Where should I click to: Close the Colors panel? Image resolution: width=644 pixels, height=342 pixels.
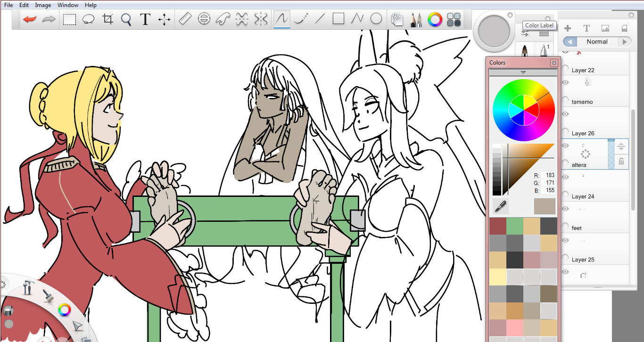click(x=554, y=63)
